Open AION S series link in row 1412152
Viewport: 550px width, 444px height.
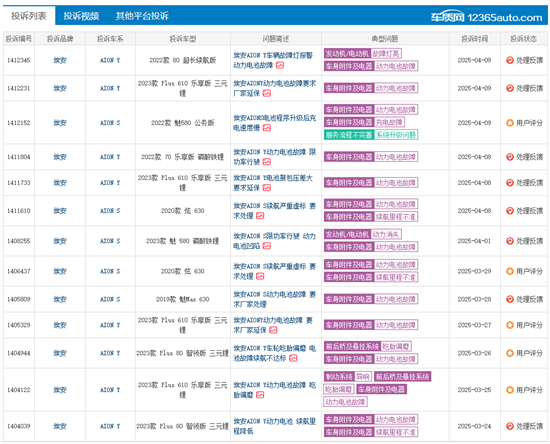point(110,123)
